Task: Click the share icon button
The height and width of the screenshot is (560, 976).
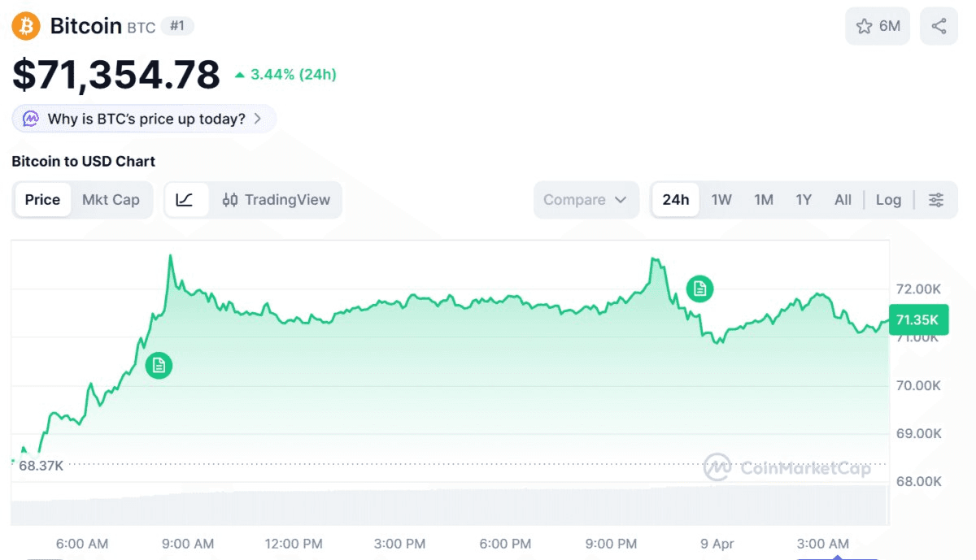Action: (x=939, y=26)
